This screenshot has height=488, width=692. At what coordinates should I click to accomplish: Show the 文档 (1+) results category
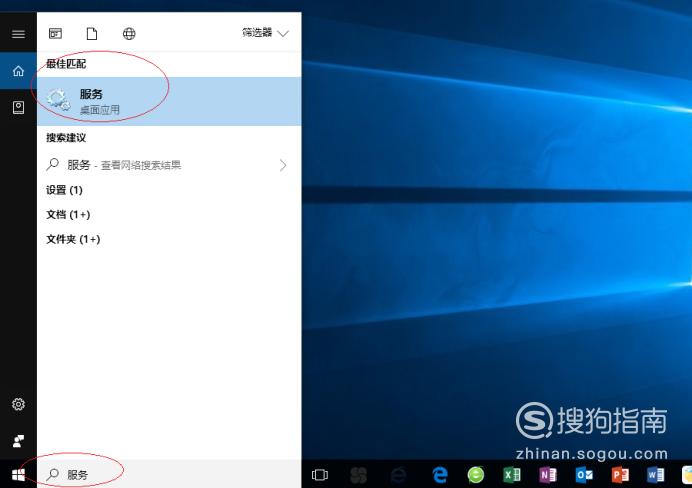[x=68, y=214]
